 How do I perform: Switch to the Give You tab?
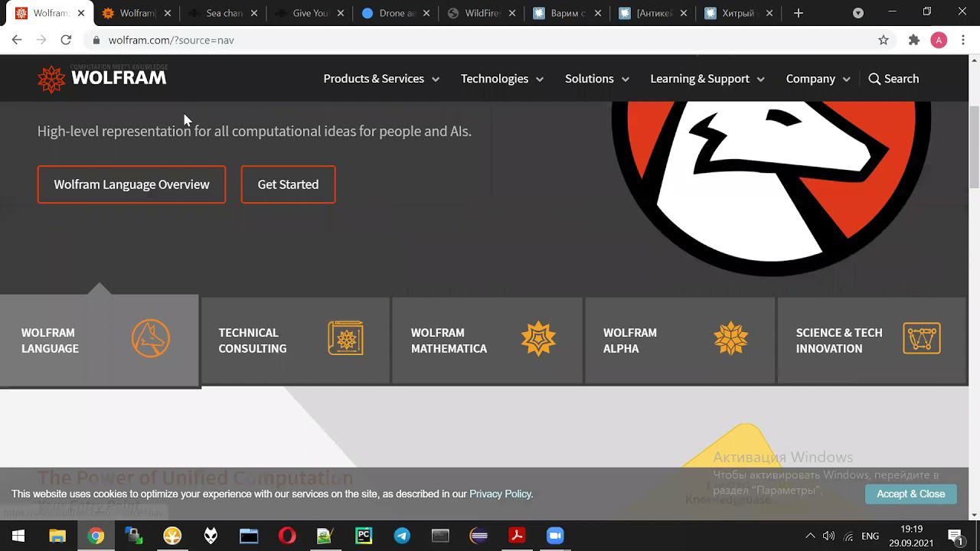pyautogui.click(x=310, y=13)
